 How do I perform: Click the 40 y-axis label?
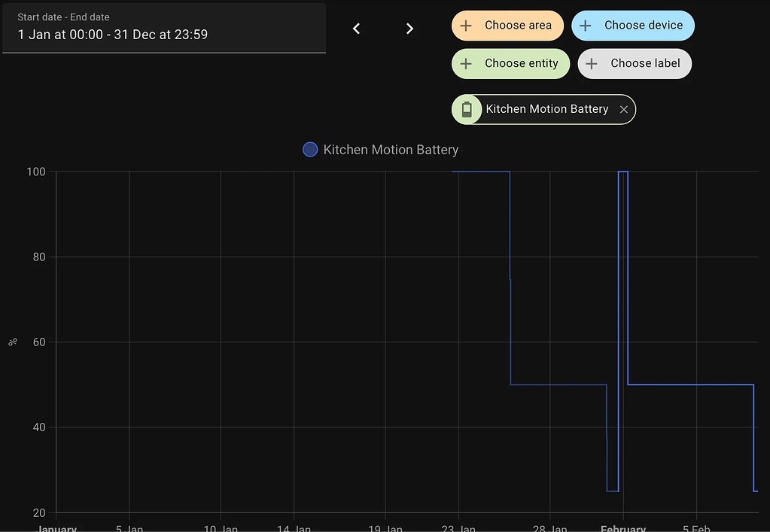click(39, 427)
